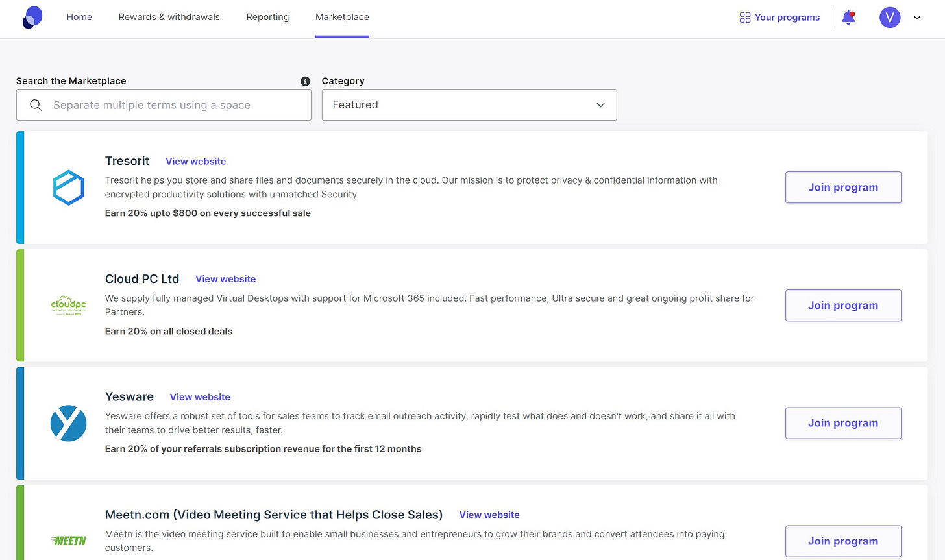Click the Tresorit title

click(x=127, y=161)
